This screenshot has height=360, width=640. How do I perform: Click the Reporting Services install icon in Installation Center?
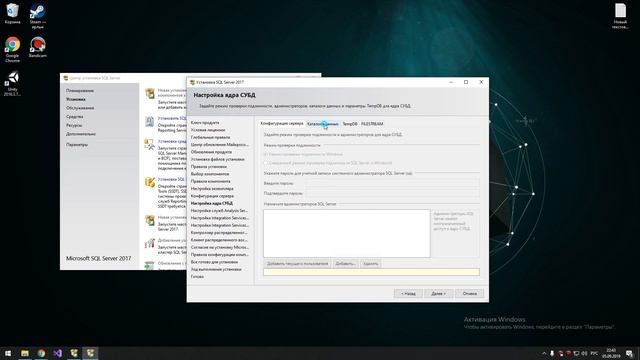[x=149, y=122]
